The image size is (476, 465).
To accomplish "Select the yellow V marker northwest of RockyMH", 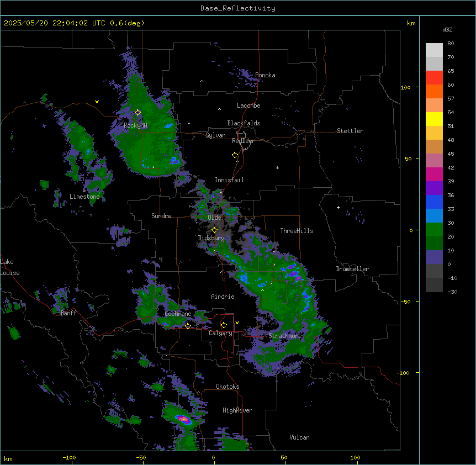I will click(x=97, y=102).
